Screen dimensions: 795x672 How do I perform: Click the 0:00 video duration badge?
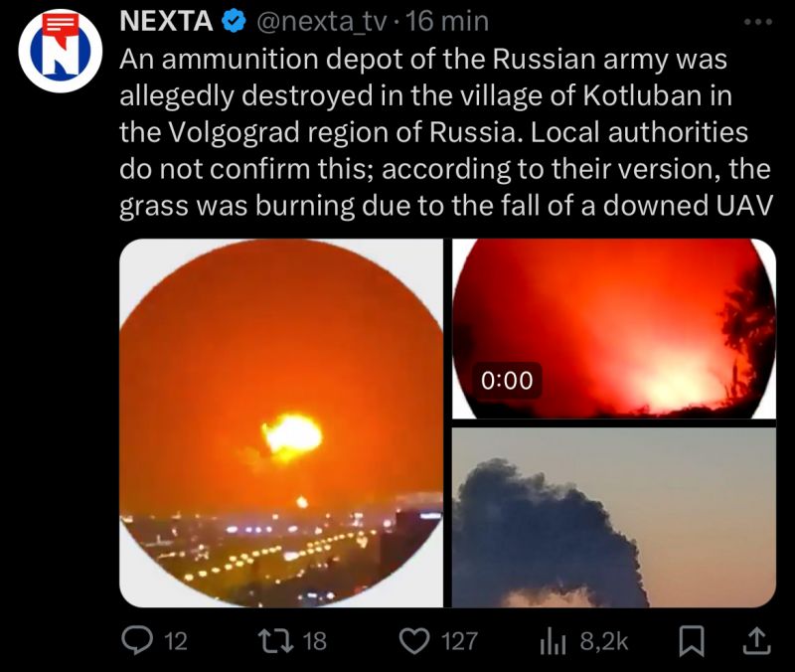click(x=507, y=381)
